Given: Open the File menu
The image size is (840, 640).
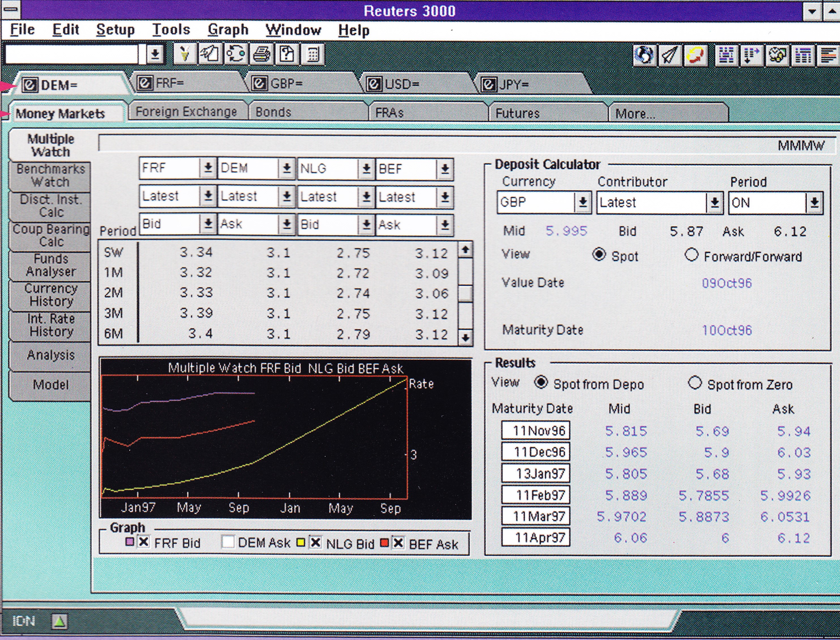Looking at the screenshot, I should point(22,30).
